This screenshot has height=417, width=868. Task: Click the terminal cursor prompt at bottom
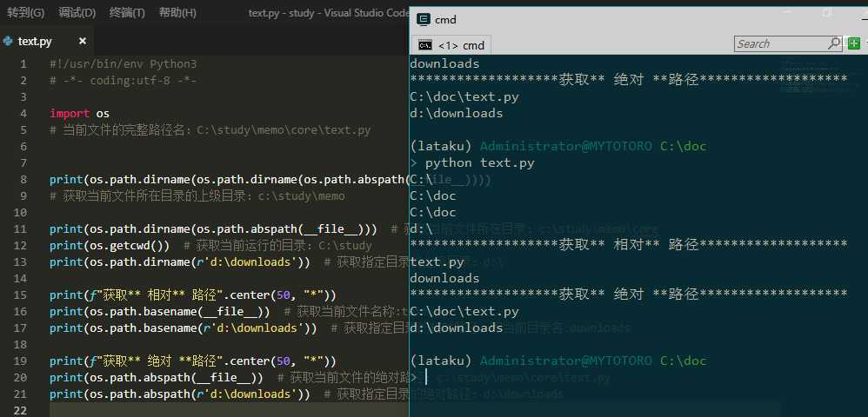426,377
